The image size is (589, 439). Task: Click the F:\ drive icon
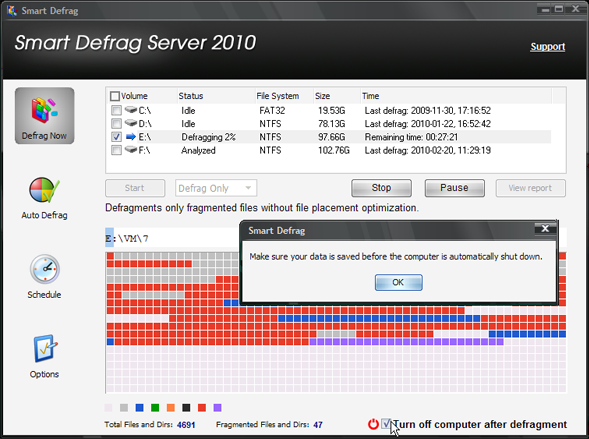131,149
